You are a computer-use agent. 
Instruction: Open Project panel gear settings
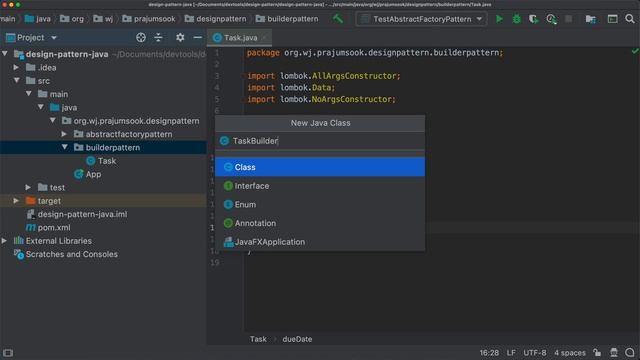click(x=180, y=38)
